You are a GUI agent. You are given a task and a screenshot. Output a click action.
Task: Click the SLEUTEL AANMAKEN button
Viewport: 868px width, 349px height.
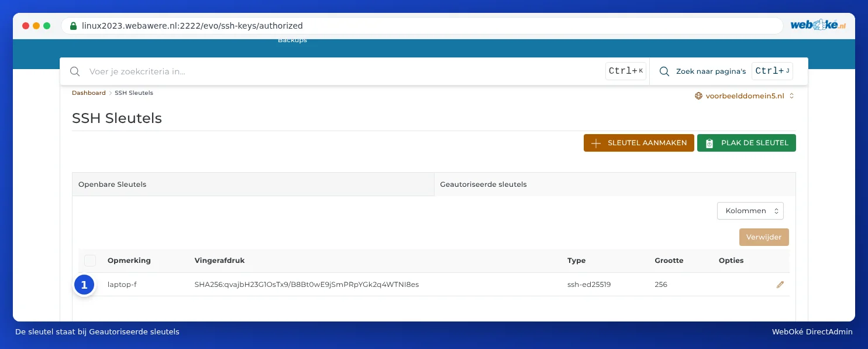coord(639,143)
